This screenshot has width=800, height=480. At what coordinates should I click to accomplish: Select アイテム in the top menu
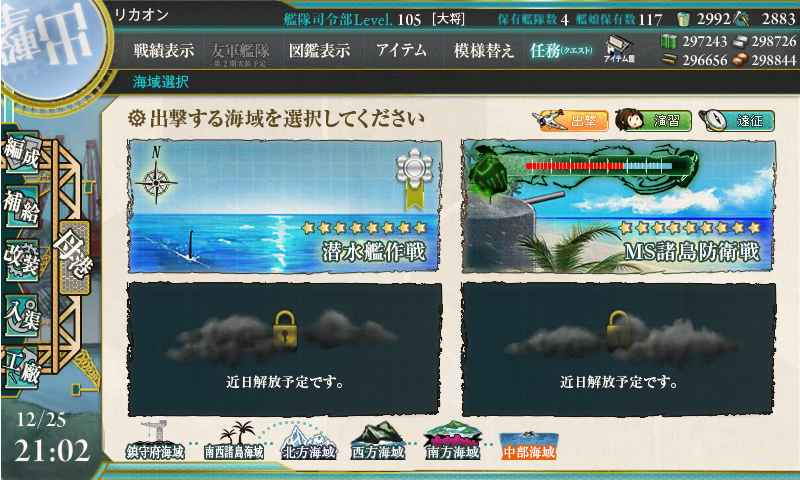click(401, 50)
